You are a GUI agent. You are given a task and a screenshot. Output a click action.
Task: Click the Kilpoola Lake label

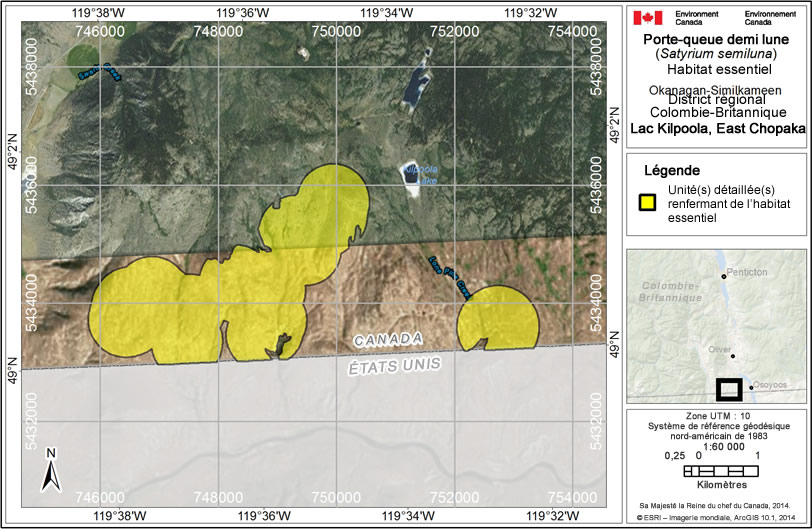(422, 174)
